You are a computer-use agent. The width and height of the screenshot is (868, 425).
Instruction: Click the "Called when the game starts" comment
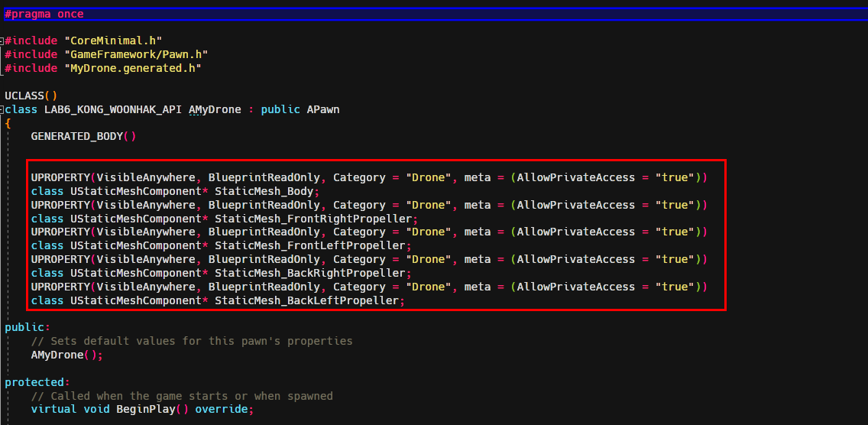click(182, 396)
